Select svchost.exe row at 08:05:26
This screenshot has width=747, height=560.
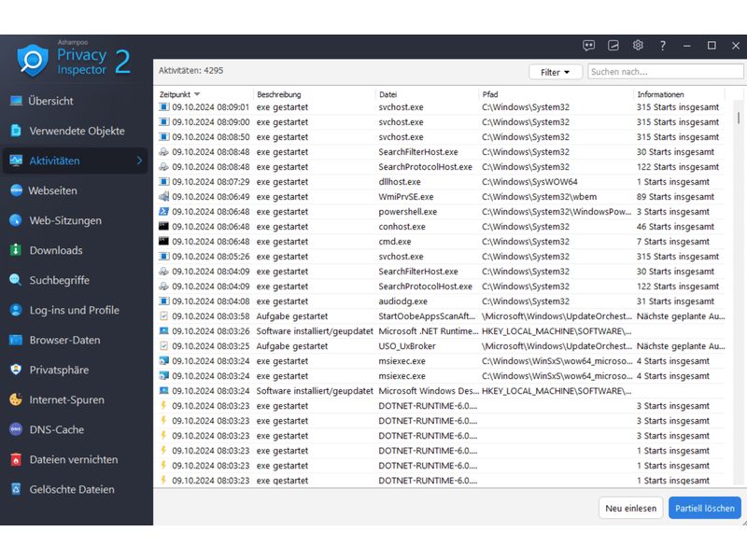tap(442, 257)
